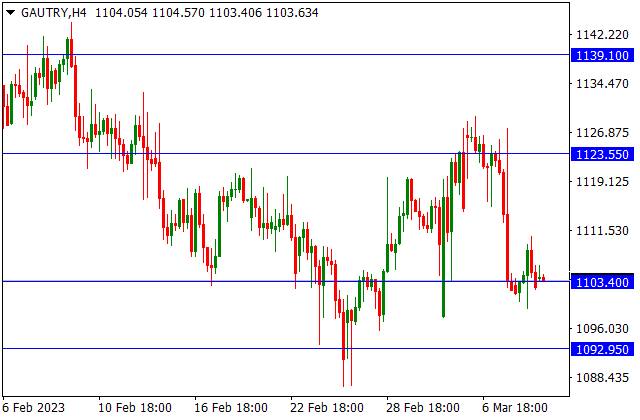
Task: Click the 1123.550 horizontal line price label
Action: [602, 155]
